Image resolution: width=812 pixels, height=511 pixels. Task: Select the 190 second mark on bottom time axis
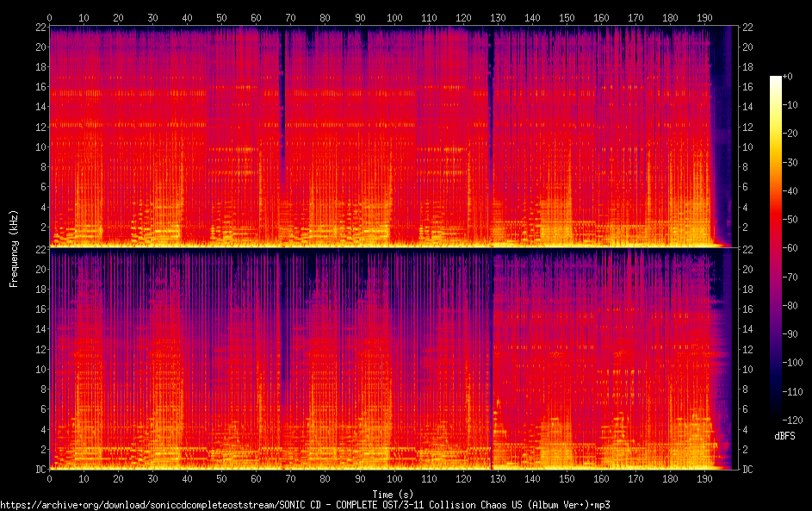[x=704, y=478]
